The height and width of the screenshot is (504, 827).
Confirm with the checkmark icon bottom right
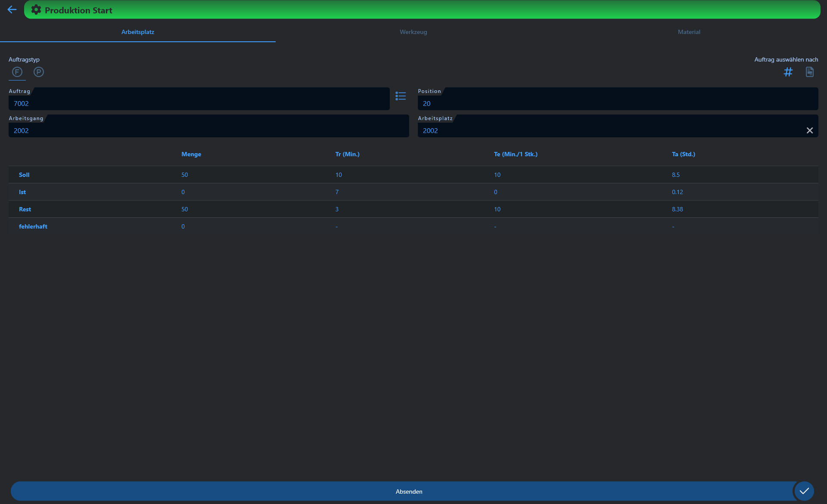coord(804,491)
